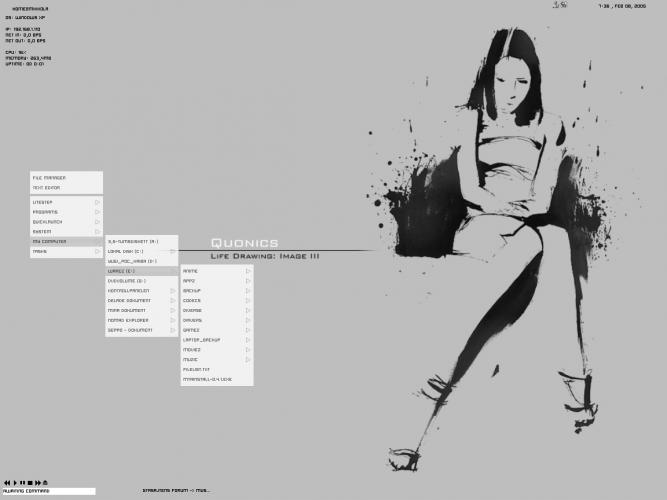Expand the Anime folder arrow
The width and height of the screenshot is (667, 500).
pos(248,271)
